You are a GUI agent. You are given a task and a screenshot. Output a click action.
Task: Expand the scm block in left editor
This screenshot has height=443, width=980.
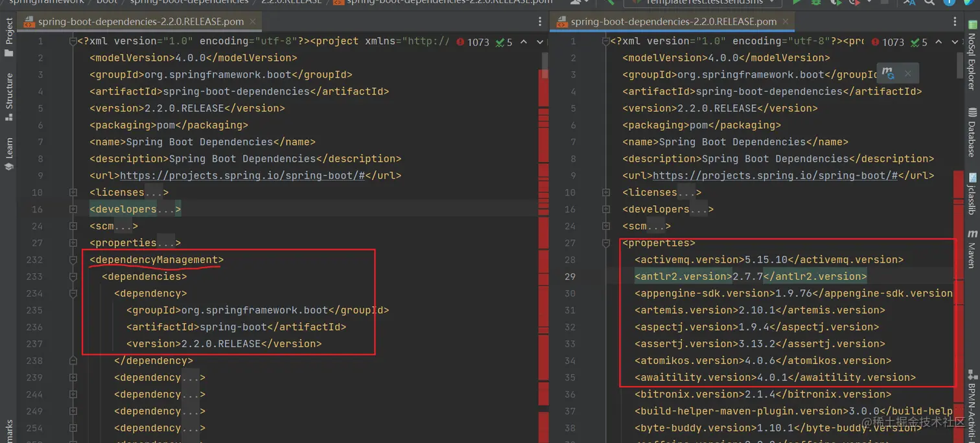click(x=73, y=226)
